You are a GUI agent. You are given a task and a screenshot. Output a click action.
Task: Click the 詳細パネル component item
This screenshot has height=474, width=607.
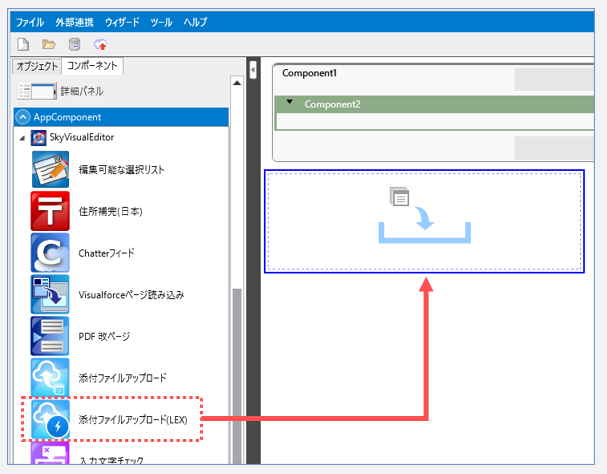60,91
